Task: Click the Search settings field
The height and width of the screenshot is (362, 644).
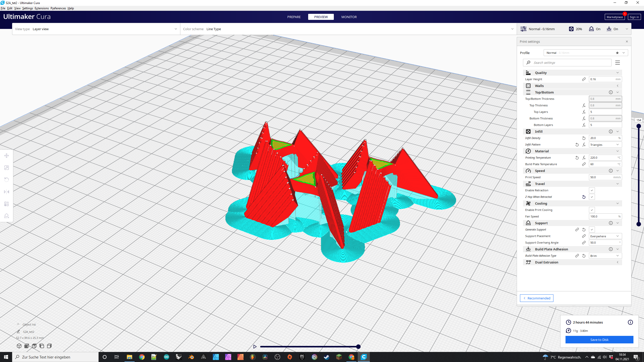Action: tap(567, 63)
